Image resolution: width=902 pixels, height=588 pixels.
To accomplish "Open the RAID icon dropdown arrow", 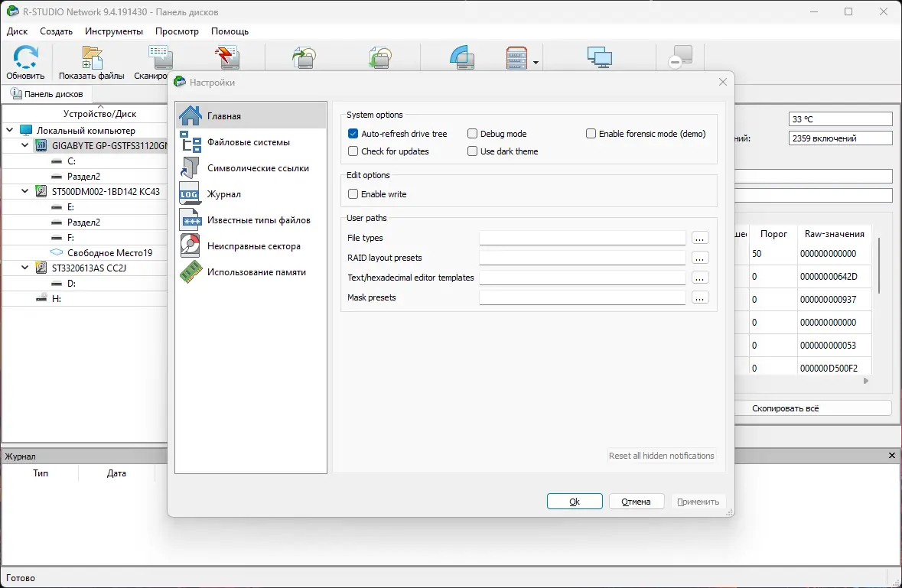I will pos(536,62).
